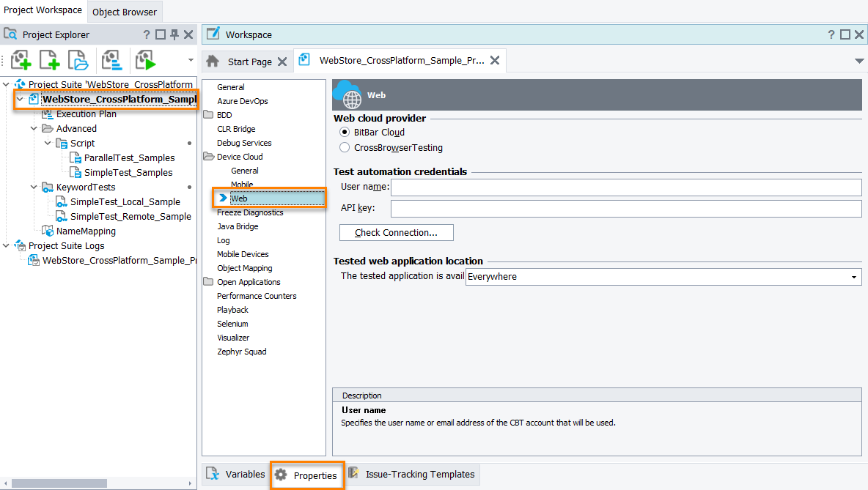Open tested application location dropdown

(x=854, y=277)
